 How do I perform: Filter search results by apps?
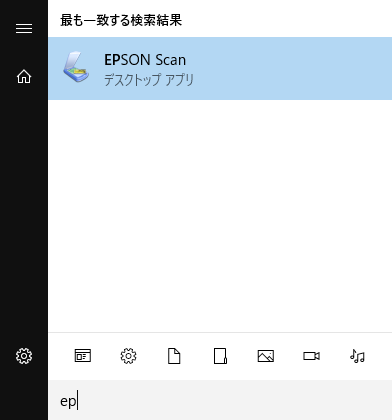click(83, 356)
